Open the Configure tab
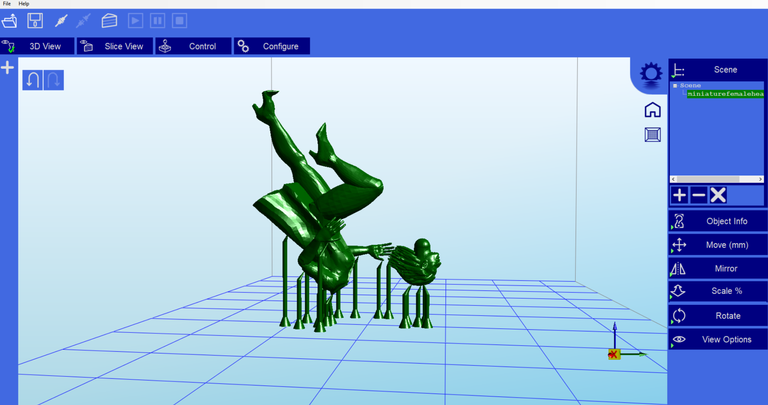Screen dimensions: 768x405 (x=272, y=46)
